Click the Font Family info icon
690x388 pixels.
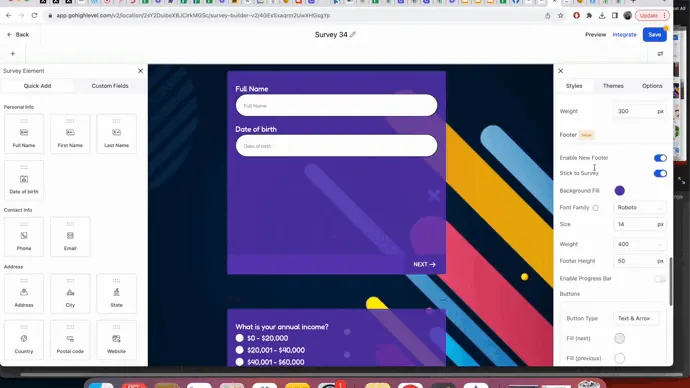click(x=595, y=208)
